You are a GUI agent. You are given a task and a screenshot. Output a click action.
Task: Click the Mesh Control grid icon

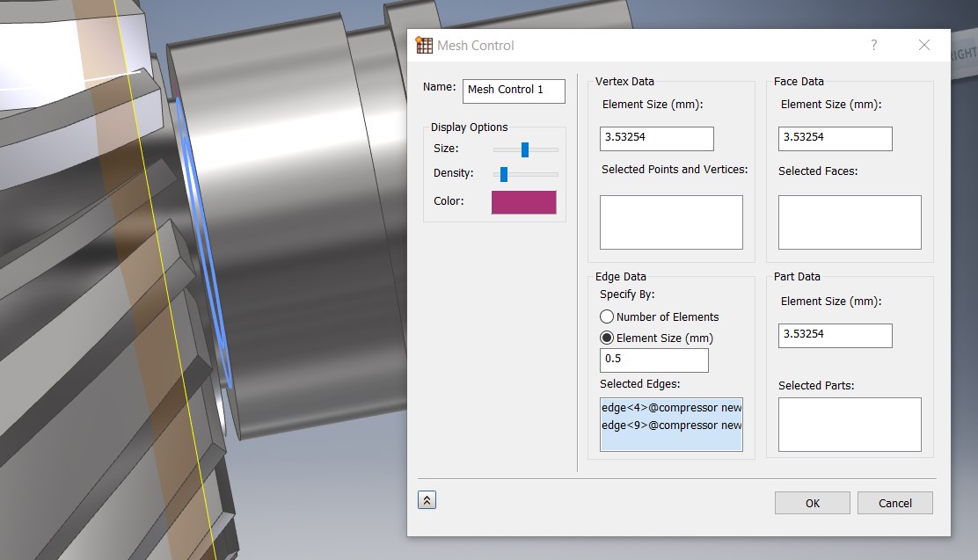[x=424, y=45]
